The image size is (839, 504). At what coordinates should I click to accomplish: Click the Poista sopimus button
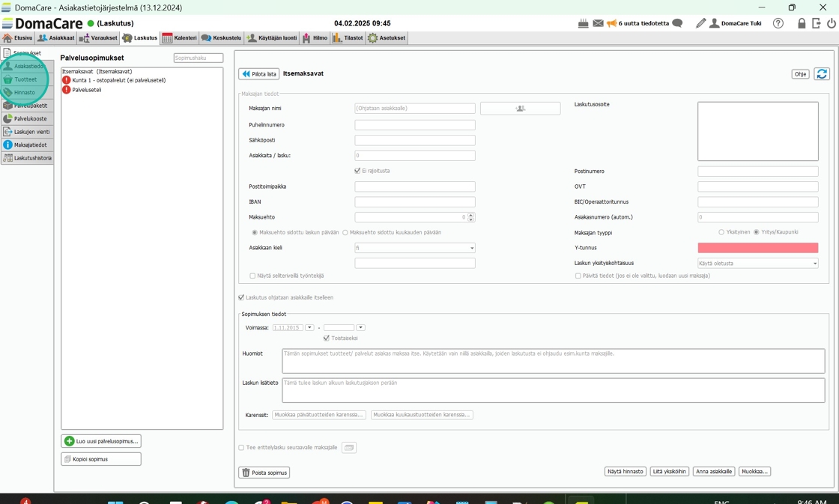coord(264,473)
